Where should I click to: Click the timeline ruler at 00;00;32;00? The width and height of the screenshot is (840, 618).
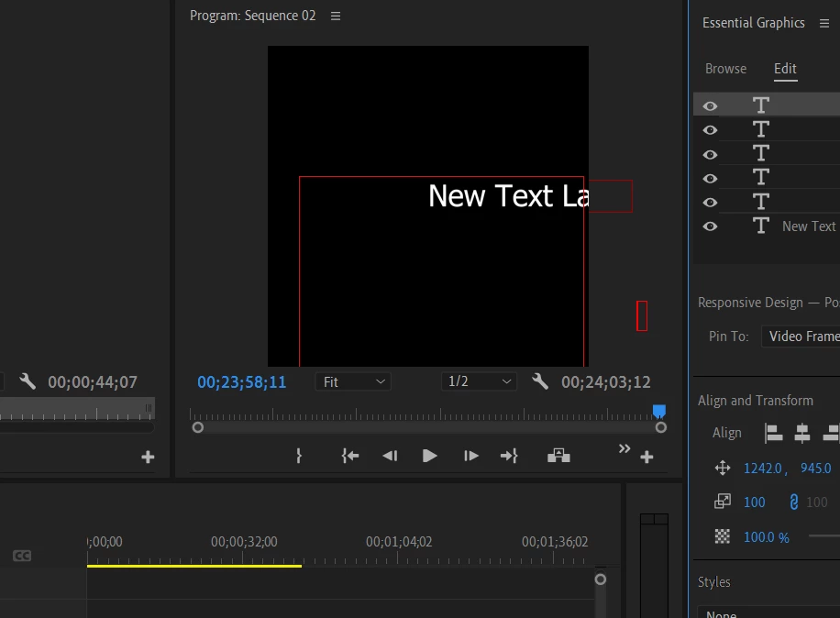(244, 542)
